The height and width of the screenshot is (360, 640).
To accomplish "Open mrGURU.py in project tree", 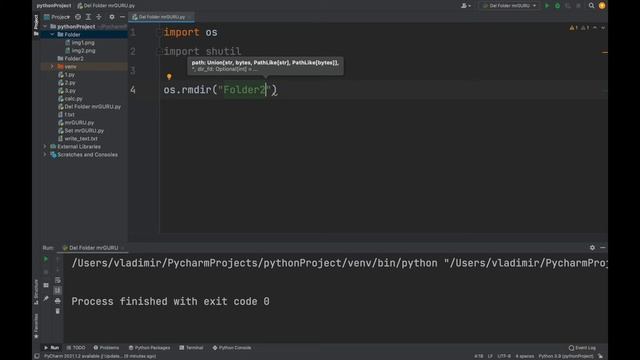I will click(76, 122).
